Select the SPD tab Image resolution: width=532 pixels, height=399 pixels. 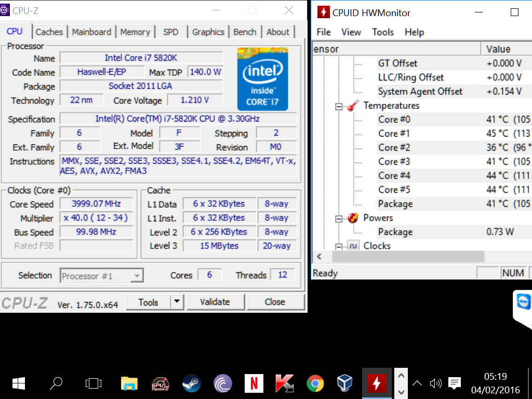click(x=170, y=32)
